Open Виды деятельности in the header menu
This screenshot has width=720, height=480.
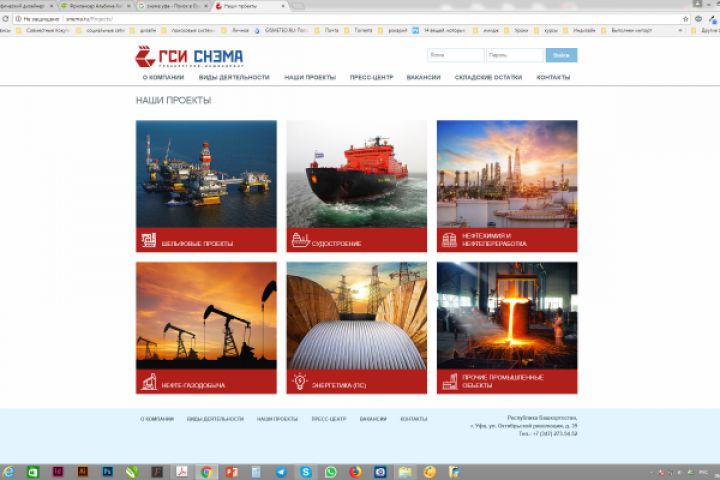click(234, 77)
